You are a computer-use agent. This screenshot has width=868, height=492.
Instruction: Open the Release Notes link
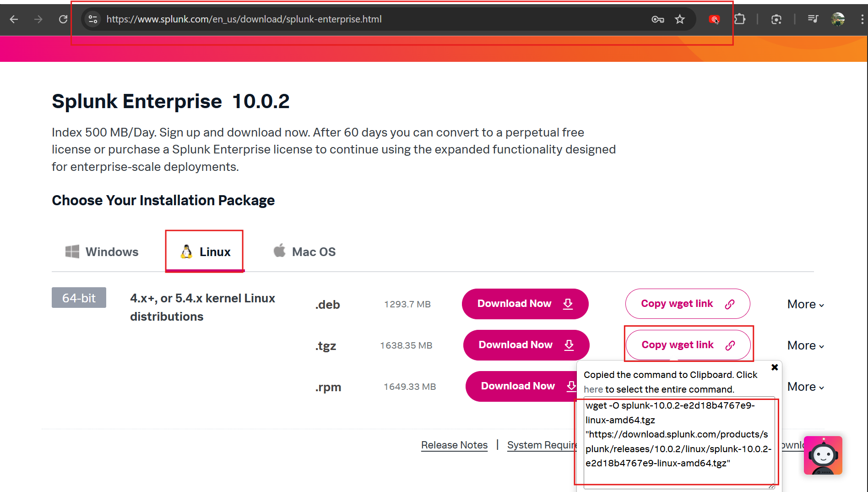point(454,445)
